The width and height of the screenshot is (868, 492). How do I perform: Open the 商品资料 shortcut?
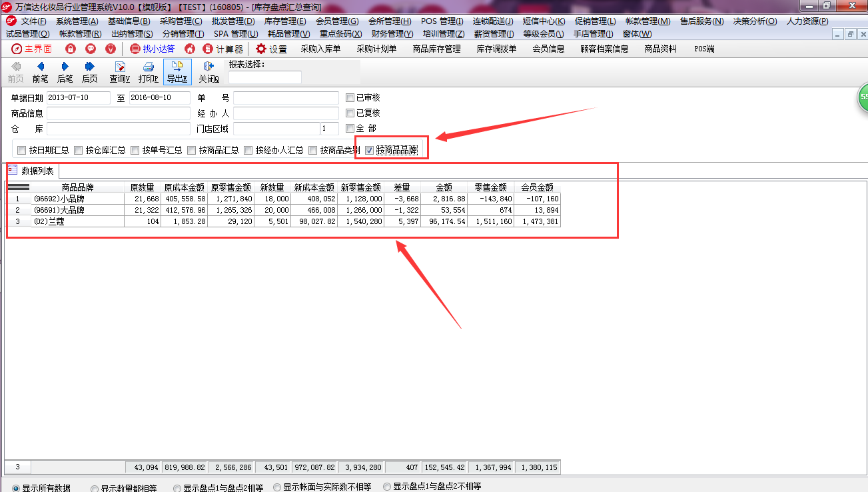(660, 49)
